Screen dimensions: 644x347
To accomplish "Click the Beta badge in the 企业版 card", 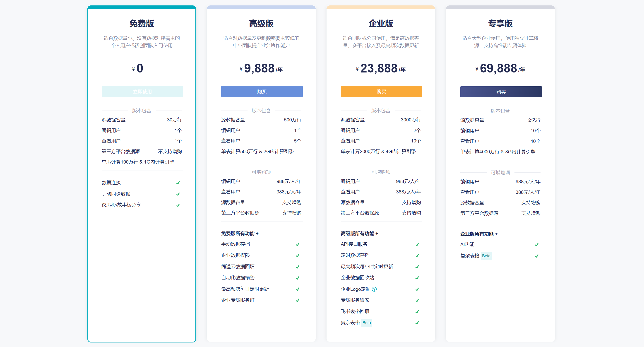I will coord(367,323).
